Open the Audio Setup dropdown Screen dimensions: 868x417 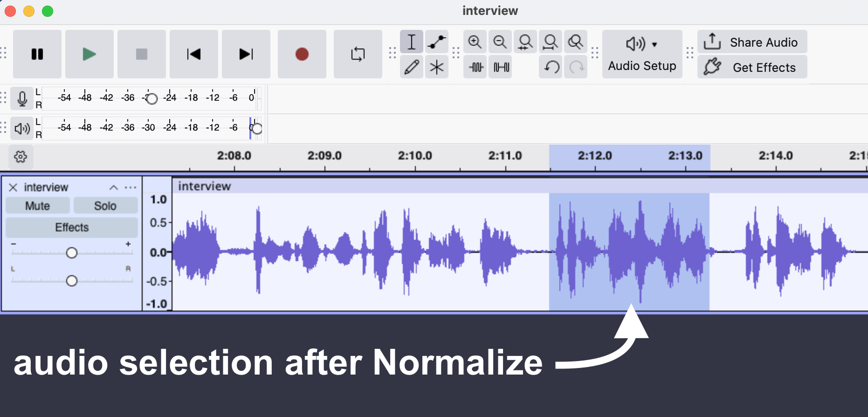[x=642, y=54]
